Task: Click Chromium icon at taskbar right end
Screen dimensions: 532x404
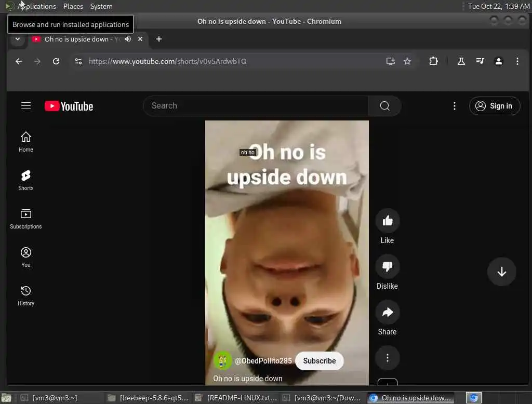Action: tap(474, 398)
